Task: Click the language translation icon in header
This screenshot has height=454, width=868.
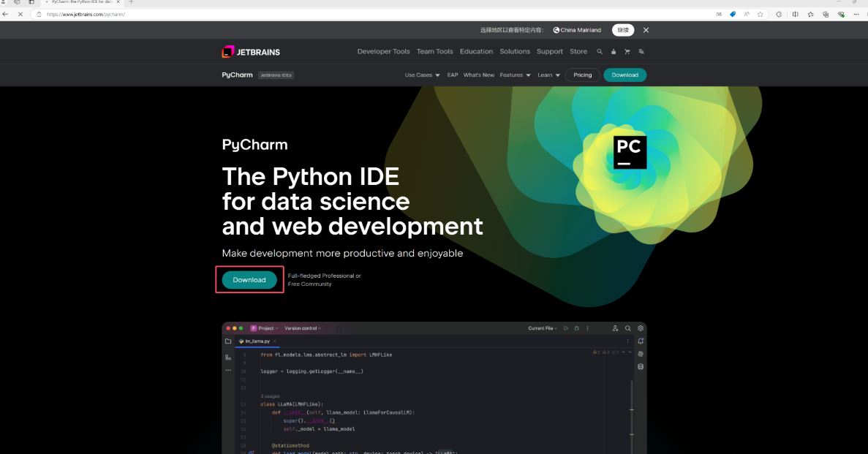Action: click(x=641, y=52)
